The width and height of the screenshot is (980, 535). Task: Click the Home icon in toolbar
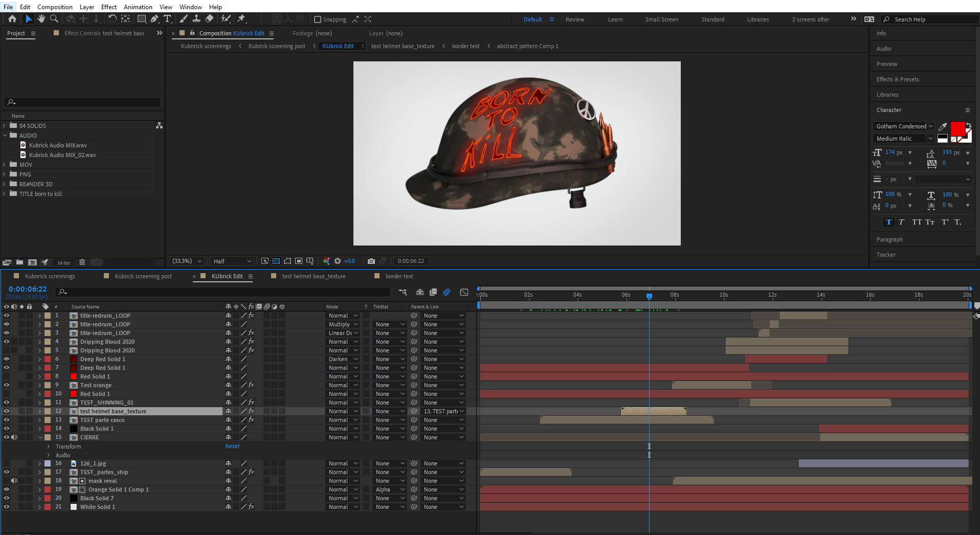(12, 19)
